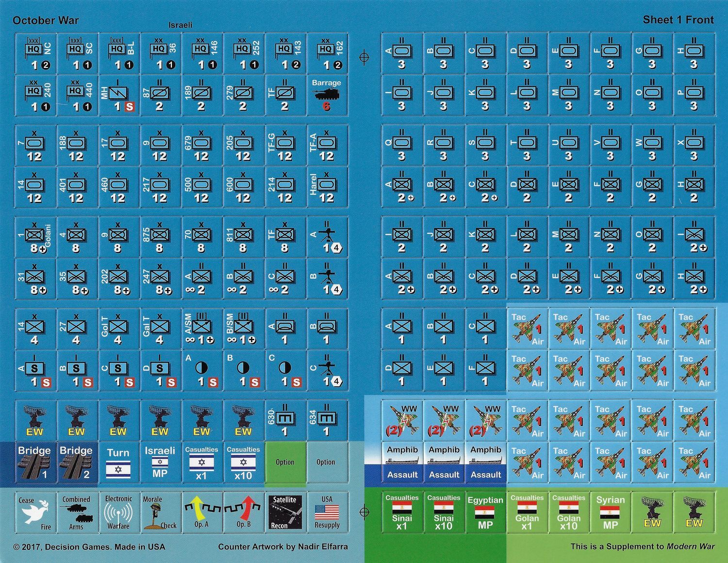Select the Morale Check counter

pos(160,512)
